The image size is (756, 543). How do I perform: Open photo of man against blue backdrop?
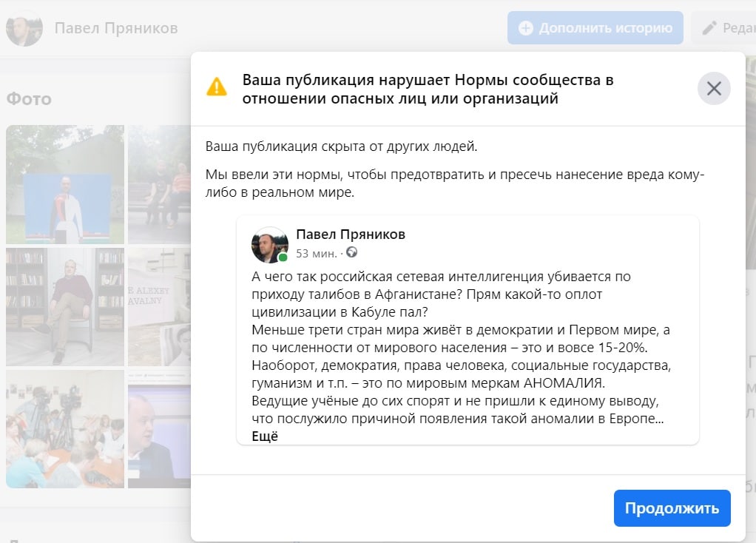click(65, 185)
